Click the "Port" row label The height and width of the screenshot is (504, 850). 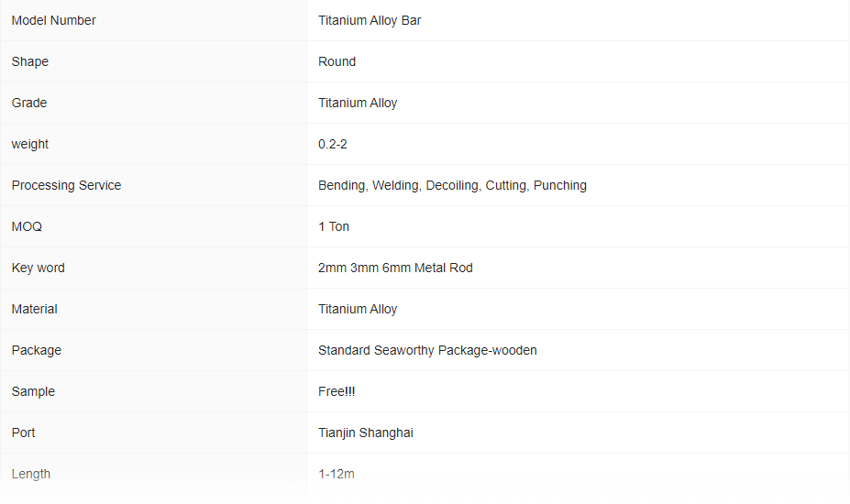pyautogui.click(x=23, y=433)
